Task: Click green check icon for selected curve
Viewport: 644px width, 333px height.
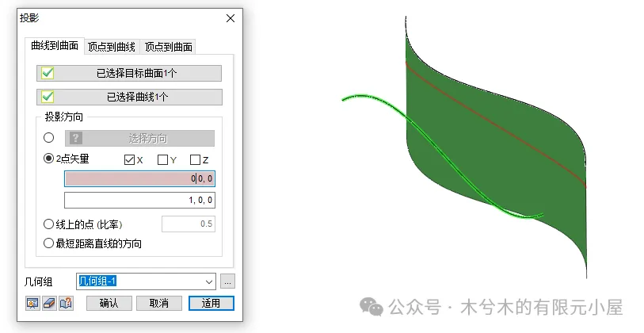Action: [x=48, y=97]
